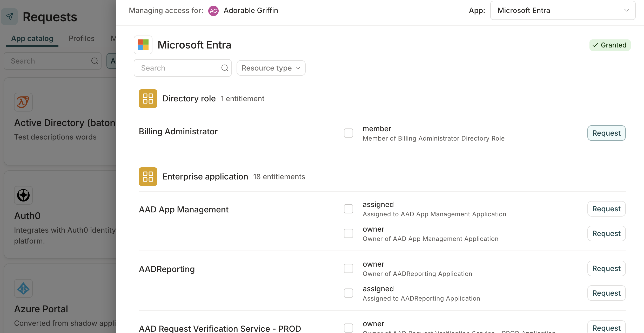Request AAD App Management owner entitlement

pos(606,233)
